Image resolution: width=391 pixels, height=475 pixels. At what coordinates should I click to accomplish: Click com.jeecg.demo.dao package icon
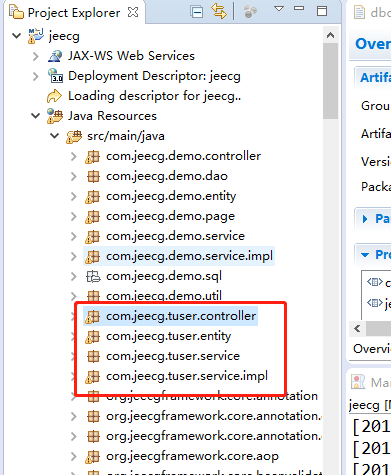point(93,176)
